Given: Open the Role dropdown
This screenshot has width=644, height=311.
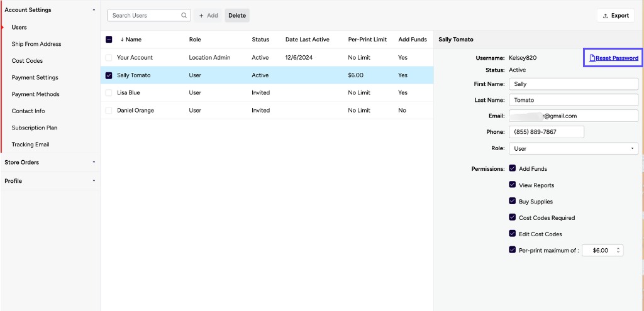Looking at the screenshot, I should [x=573, y=149].
